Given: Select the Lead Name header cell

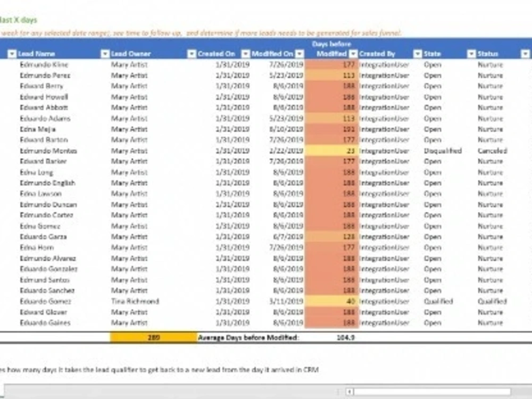Looking at the screenshot, I should coord(36,54).
